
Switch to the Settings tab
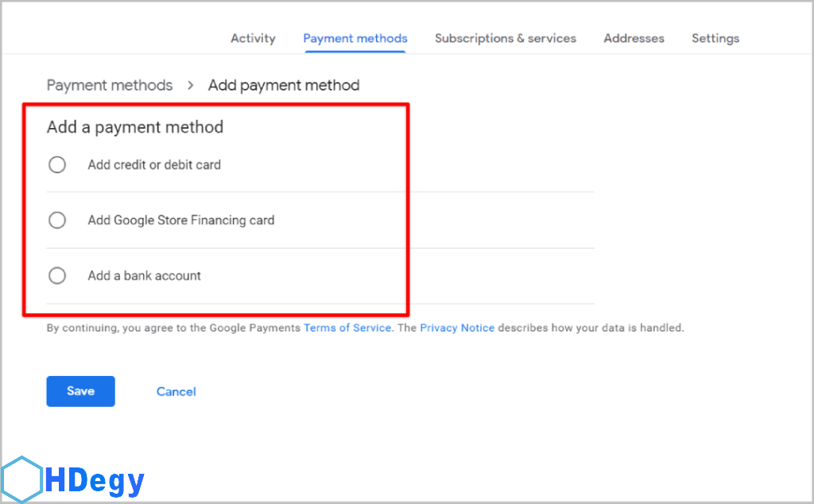(x=715, y=38)
